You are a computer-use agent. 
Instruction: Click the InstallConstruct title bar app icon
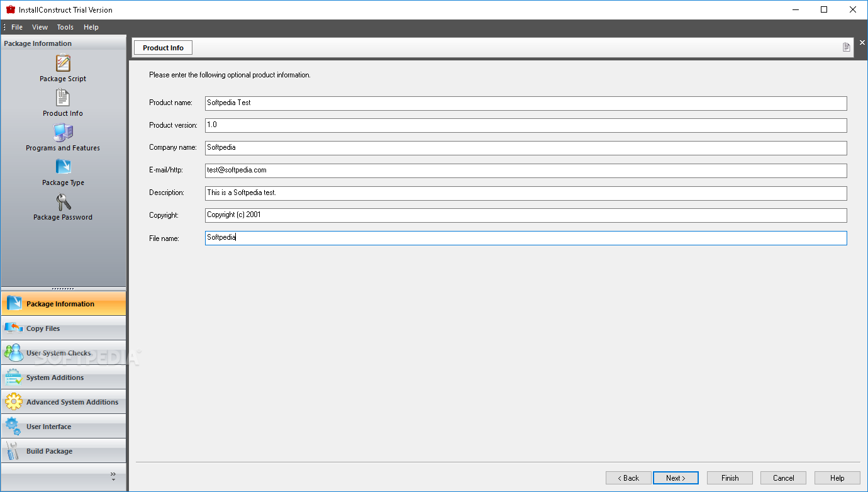point(10,9)
